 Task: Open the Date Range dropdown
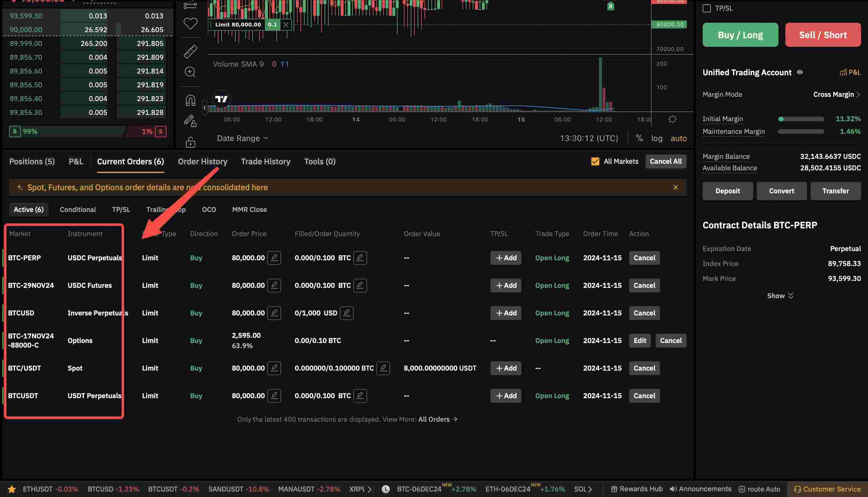coord(243,138)
